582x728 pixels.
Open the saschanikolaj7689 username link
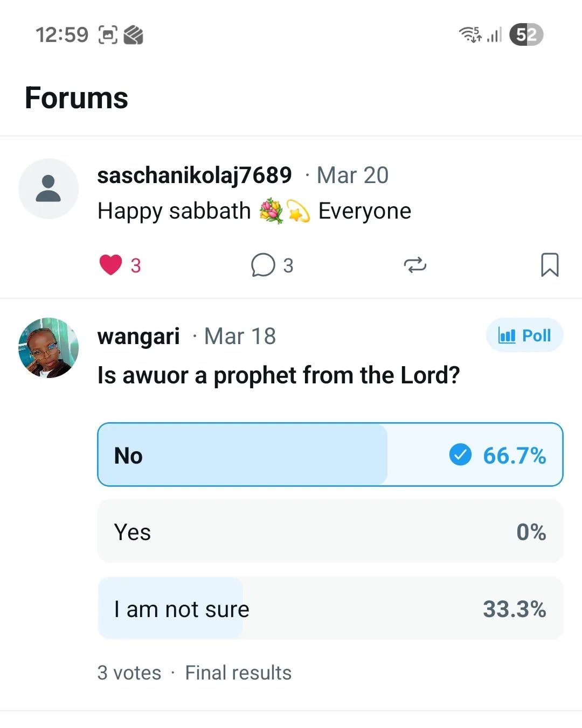point(194,175)
